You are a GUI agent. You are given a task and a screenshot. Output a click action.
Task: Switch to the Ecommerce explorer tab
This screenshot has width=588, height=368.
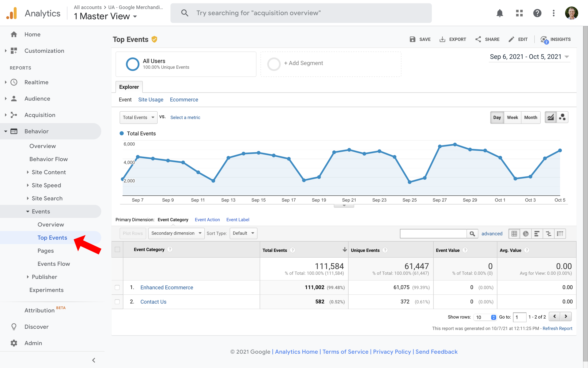(184, 100)
